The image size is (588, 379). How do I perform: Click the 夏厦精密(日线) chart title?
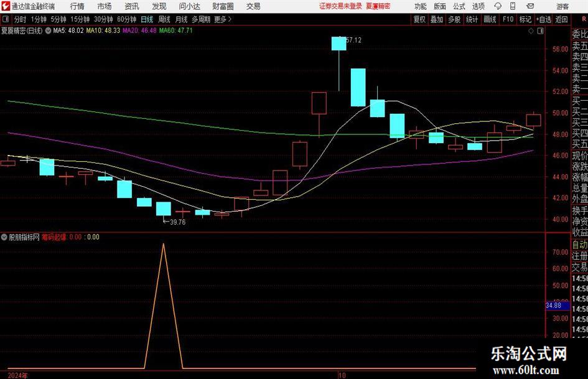pyautogui.click(x=22, y=30)
